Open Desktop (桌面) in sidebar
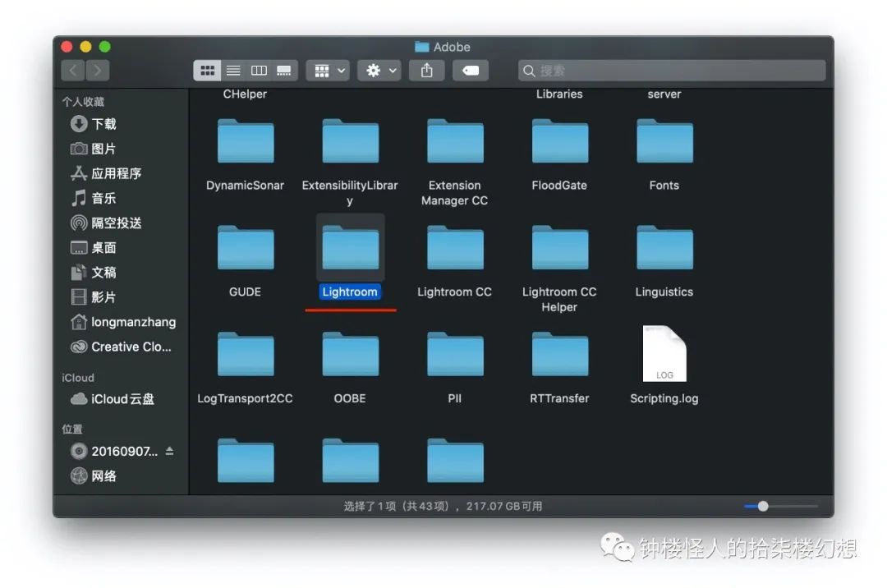Viewport: 887px width, 588px height. pos(94,248)
